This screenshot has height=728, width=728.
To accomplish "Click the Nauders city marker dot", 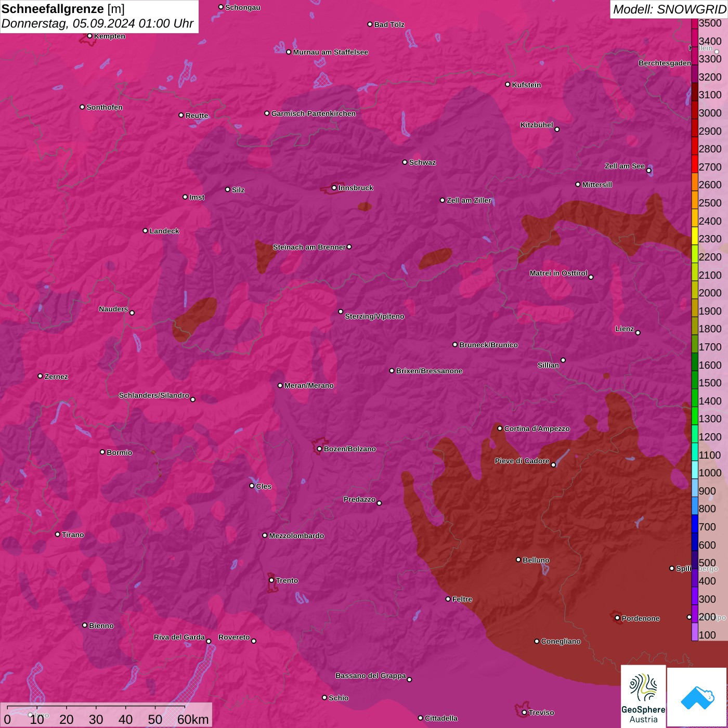I will pos(132,313).
